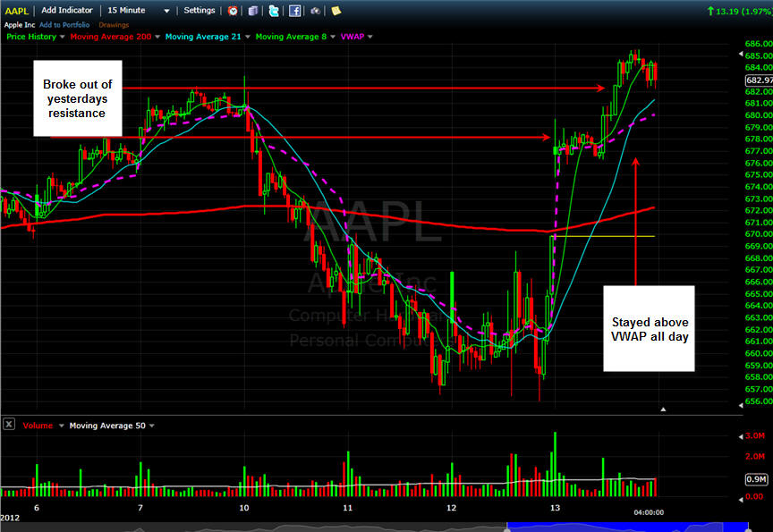Click the AAPL ticker symbol field
773x532 pixels.
click(16, 11)
